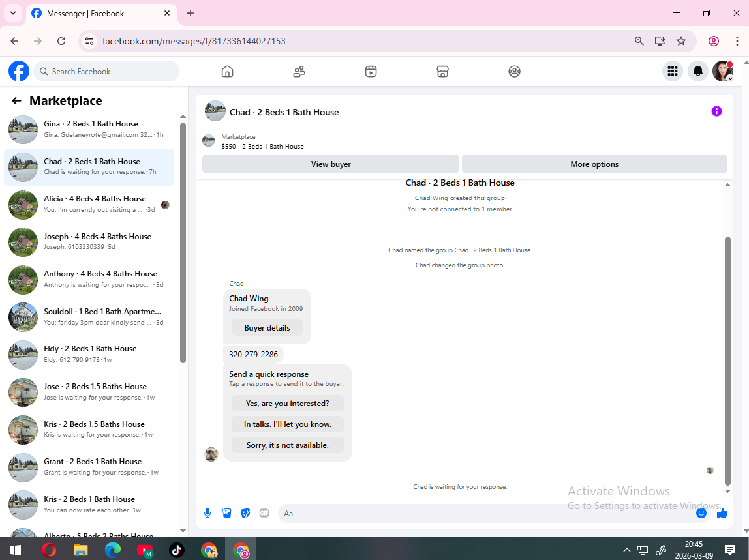Open conversation information icon
The image size is (749, 560).
716,111
